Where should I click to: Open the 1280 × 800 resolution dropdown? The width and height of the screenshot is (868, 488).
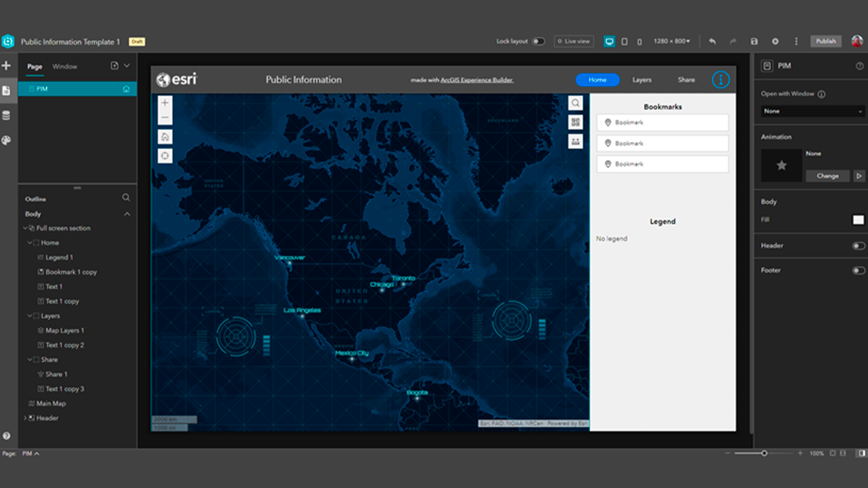tap(672, 42)
